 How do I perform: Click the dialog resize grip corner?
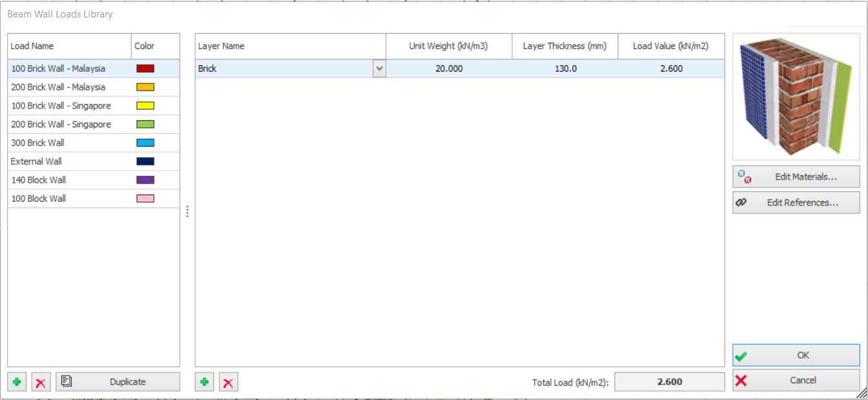(861, 393)
